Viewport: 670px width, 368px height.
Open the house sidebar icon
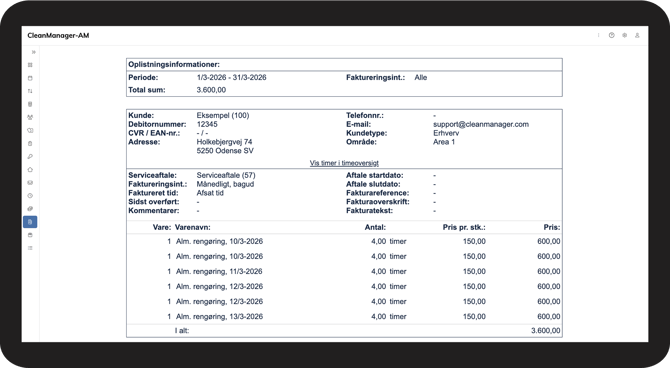(x=30, y=170)
